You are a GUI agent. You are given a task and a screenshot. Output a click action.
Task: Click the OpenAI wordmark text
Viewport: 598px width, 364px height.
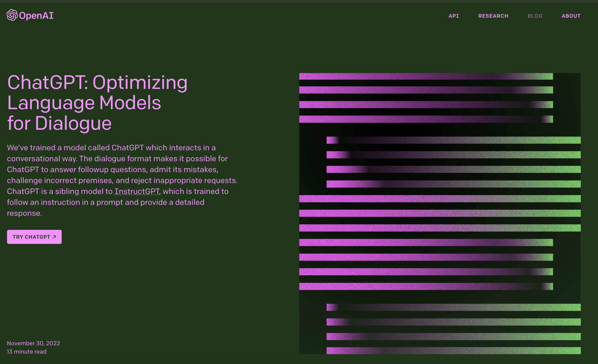(x=36, y=16)
